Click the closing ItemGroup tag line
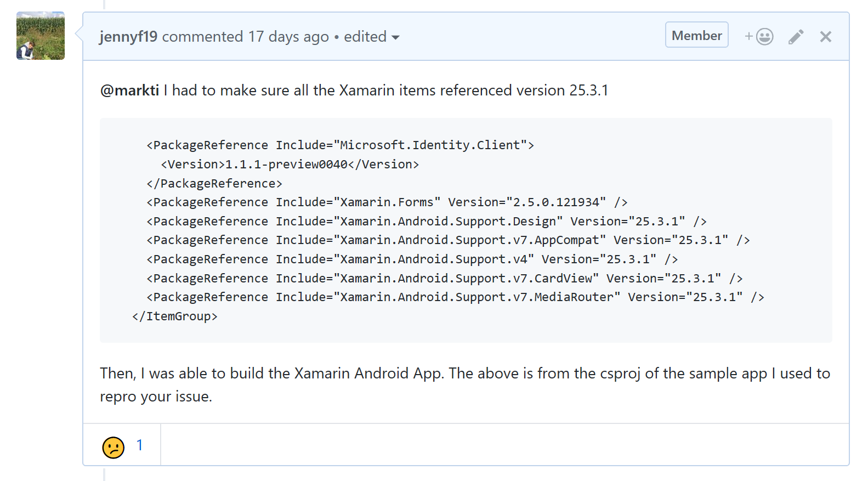 click(x=175, y=316)
